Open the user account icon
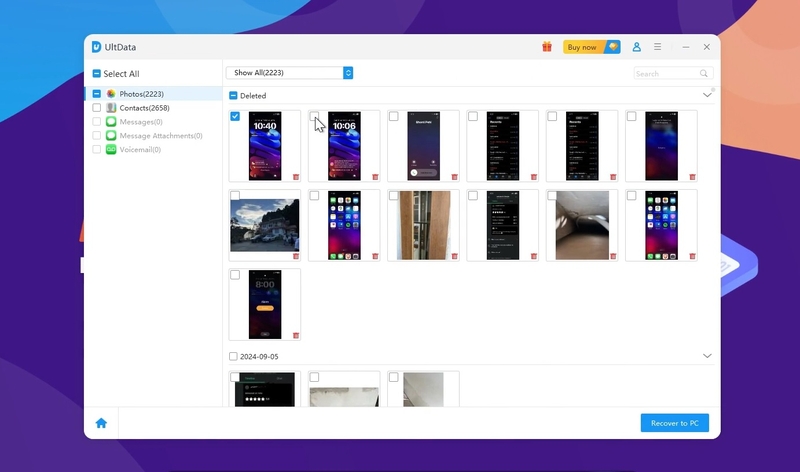The height and width of the screenshot is (472, 800). (x=636, y=47)
